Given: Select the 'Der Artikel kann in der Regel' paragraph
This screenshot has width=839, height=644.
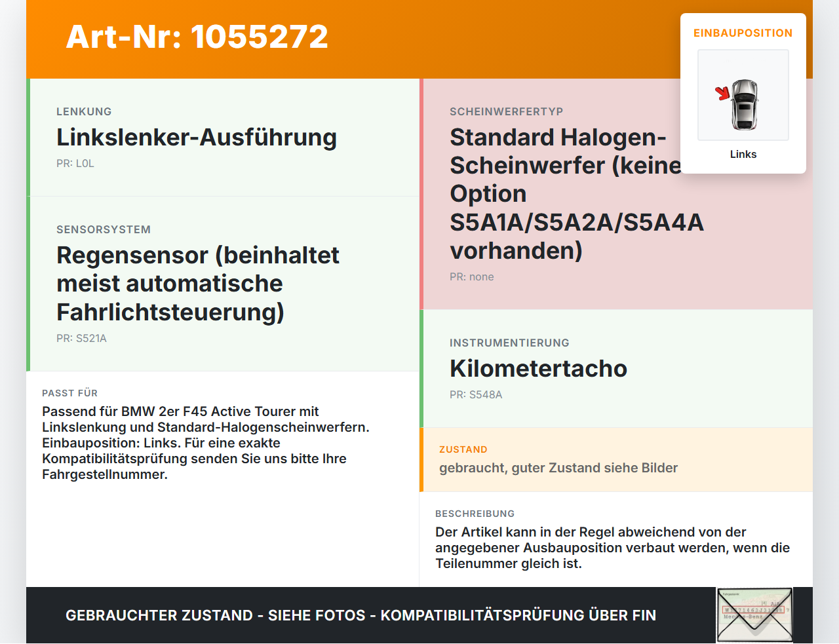Looking at the screenshot, I should click(x=613, y=548).
